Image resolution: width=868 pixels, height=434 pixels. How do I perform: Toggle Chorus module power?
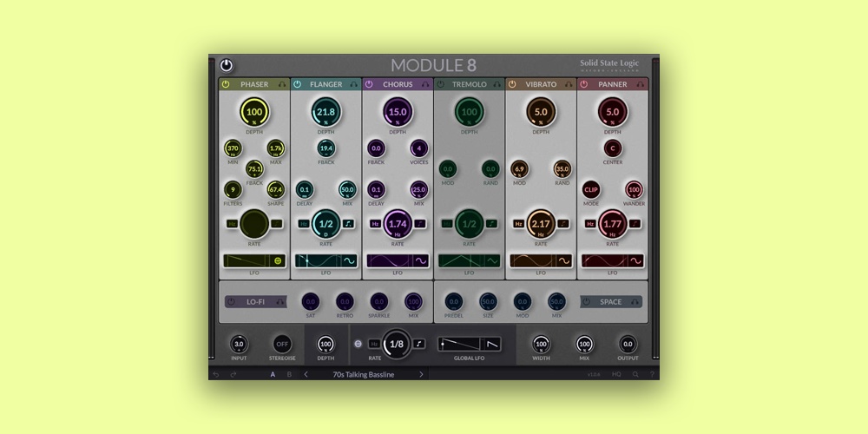369,85
